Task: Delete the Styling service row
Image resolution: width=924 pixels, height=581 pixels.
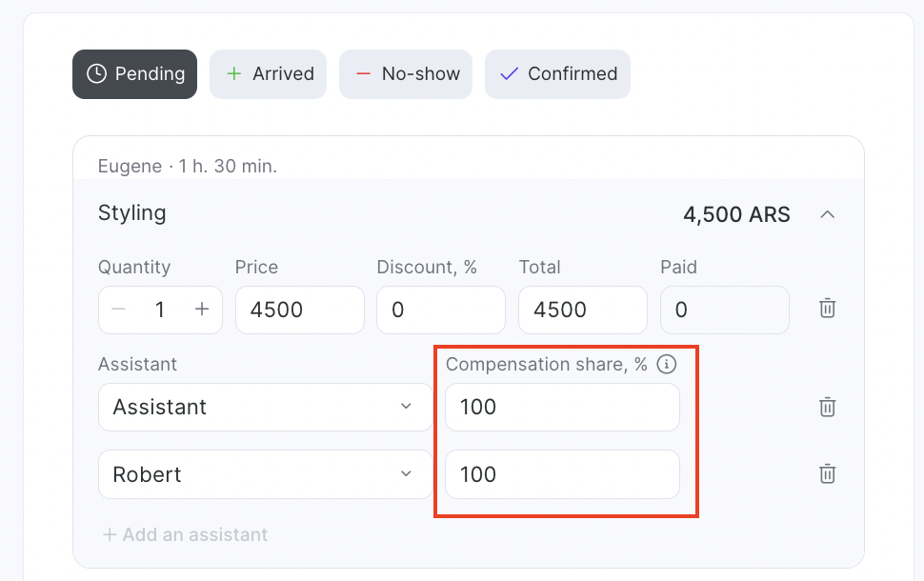Action: click(x=828, y=309)
